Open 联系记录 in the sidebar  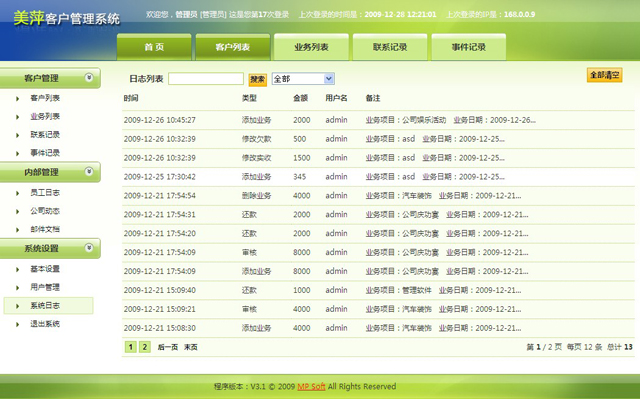click(x=45, y=135)
